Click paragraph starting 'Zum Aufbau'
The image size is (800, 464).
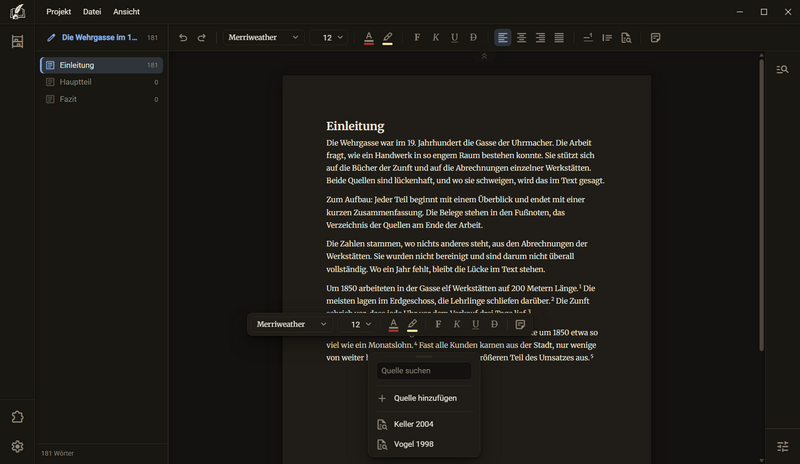click(456, 212)
